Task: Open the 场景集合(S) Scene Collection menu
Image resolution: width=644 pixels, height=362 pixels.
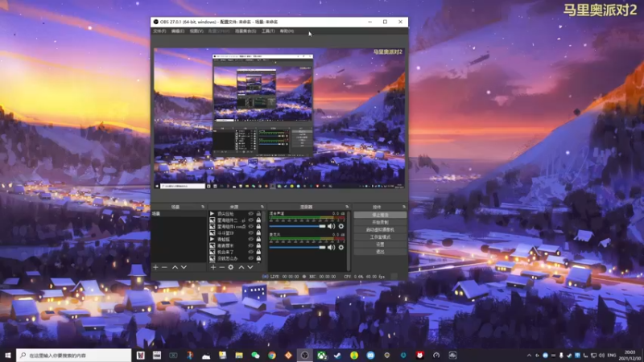Action: click(246, 31)
